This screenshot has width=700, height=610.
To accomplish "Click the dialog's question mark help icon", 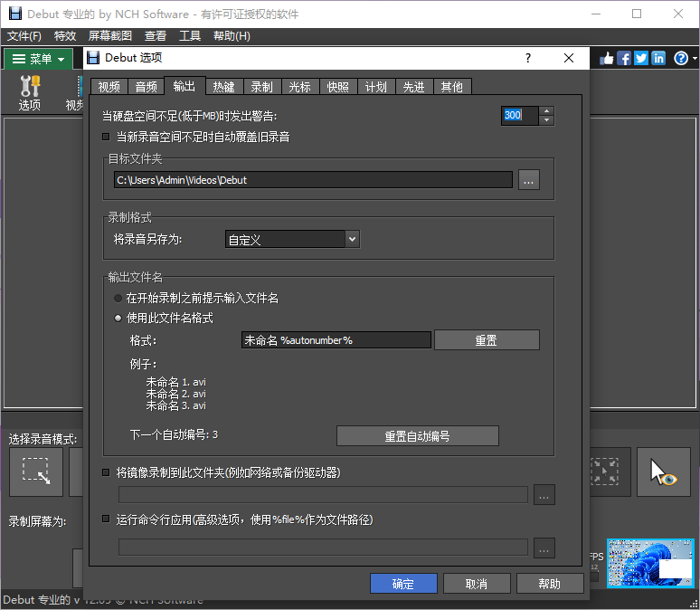I will [528, 58].
